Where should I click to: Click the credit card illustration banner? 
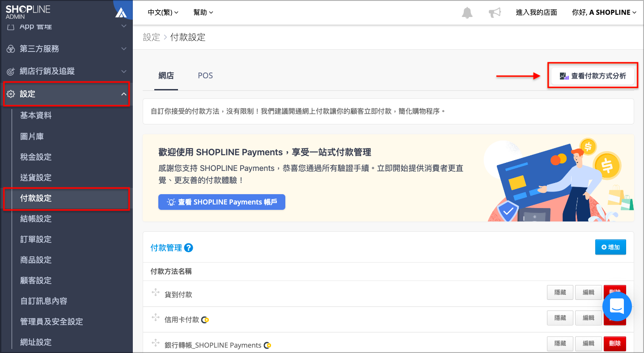pos(559,180)
